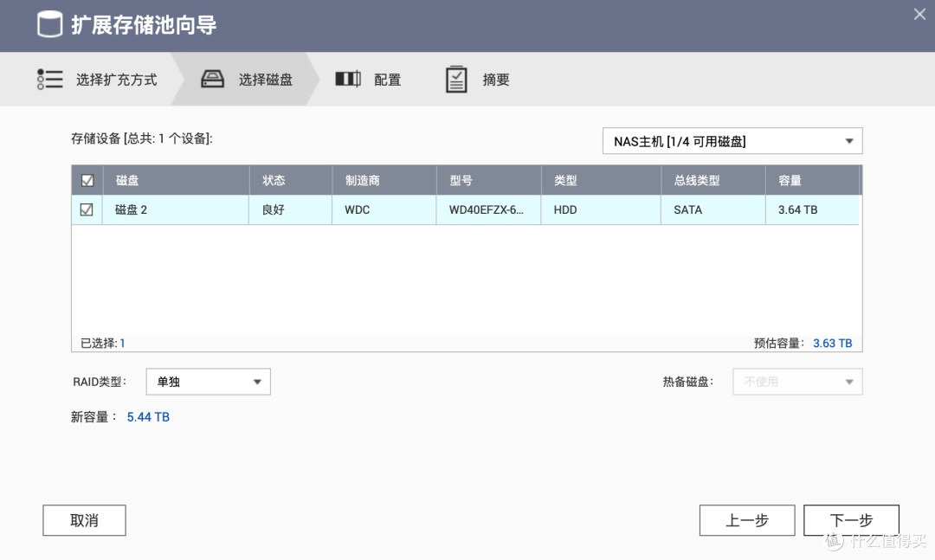Click the 取消 cancel button
Viewport: 935px width, 560px height.
click(84, 520)
